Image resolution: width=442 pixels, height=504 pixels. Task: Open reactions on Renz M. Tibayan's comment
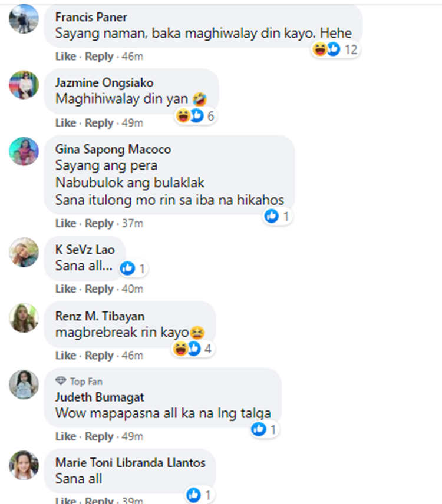click(x=193, y=349)
